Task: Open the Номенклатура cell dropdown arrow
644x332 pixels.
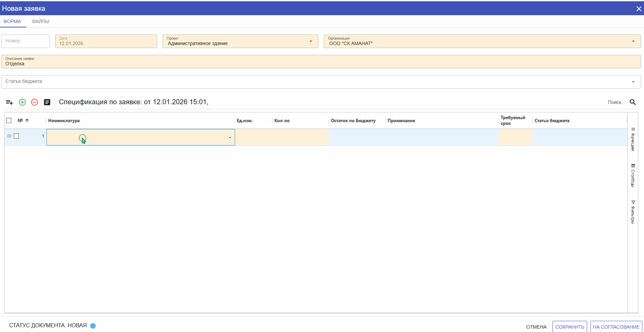Action: (230, 137)
